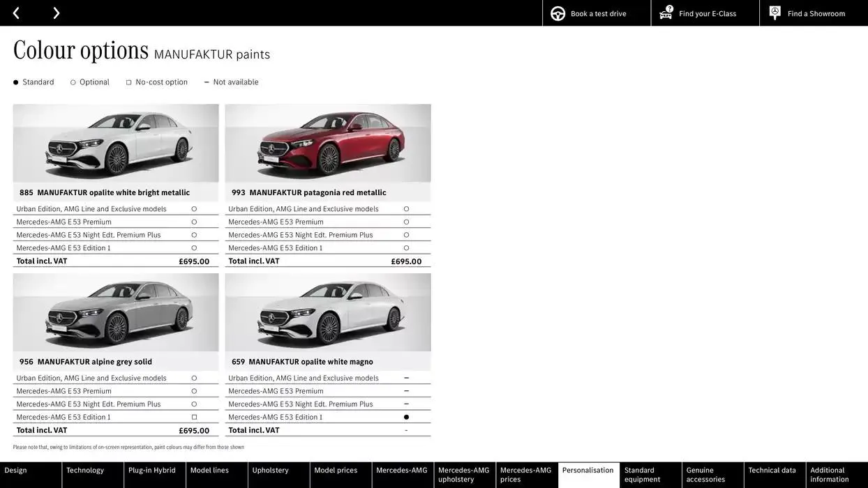Open the Standard equipment tab
868x488 pixels.
point(643,473)
